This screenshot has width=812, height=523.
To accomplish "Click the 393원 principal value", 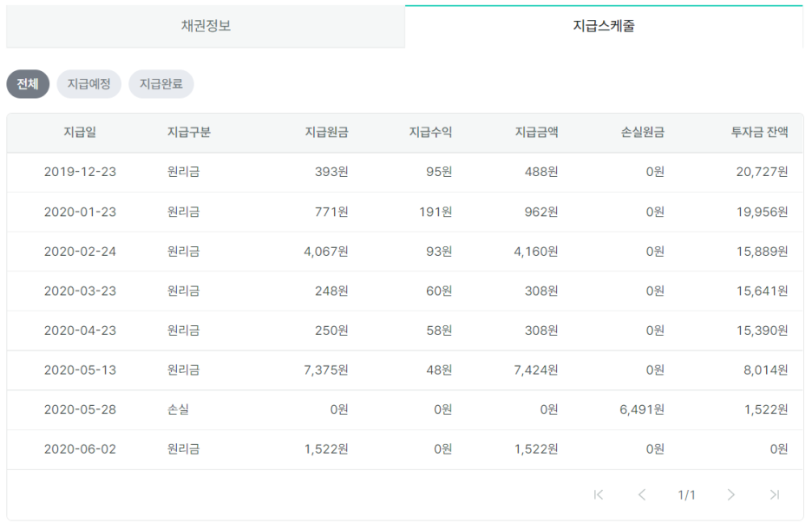I will [x=331, y=172].
